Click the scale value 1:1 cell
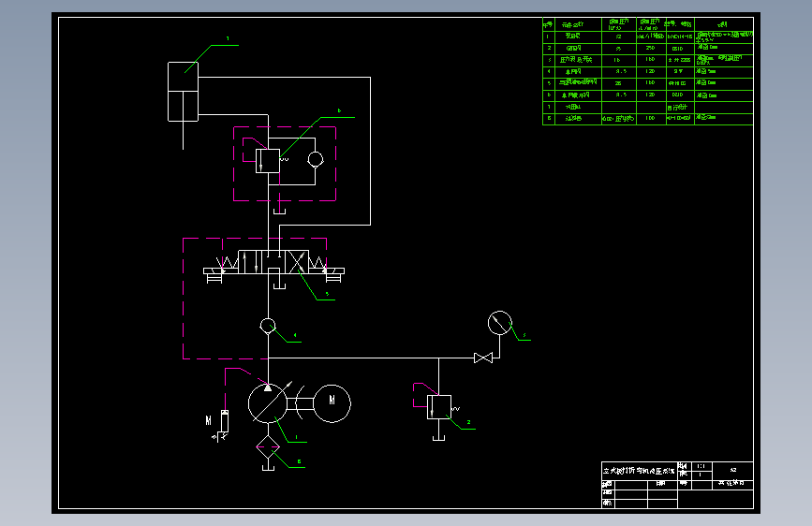 [x=701, y=466]
